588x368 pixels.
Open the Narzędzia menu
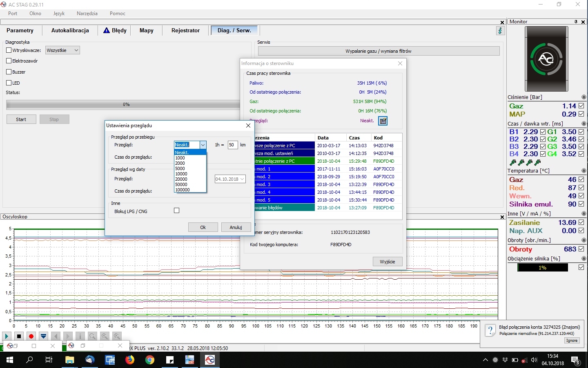[x=87, y=13]
